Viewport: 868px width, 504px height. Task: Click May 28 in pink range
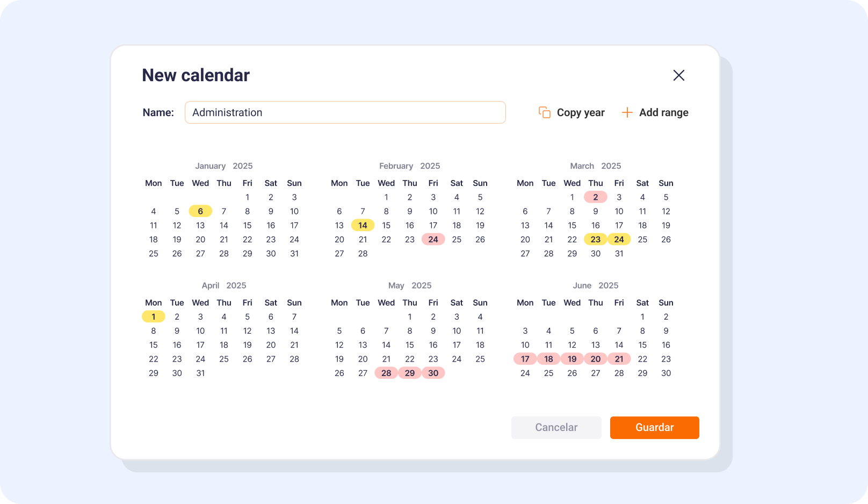point(386,373)
